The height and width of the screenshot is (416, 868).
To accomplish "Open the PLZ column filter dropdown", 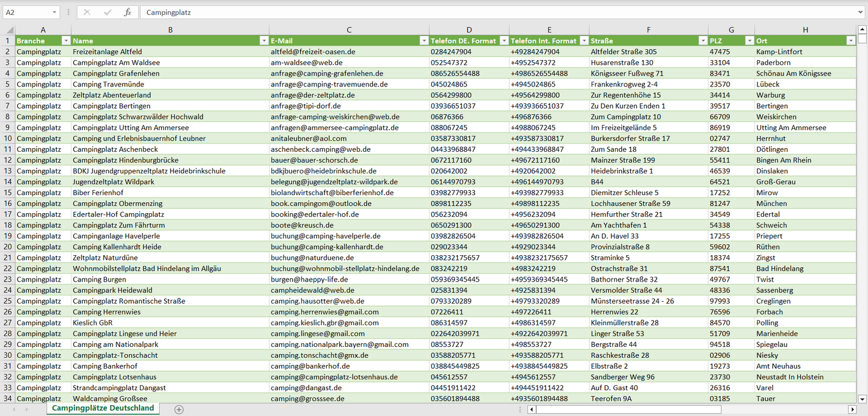I will [x=749, y=41].
